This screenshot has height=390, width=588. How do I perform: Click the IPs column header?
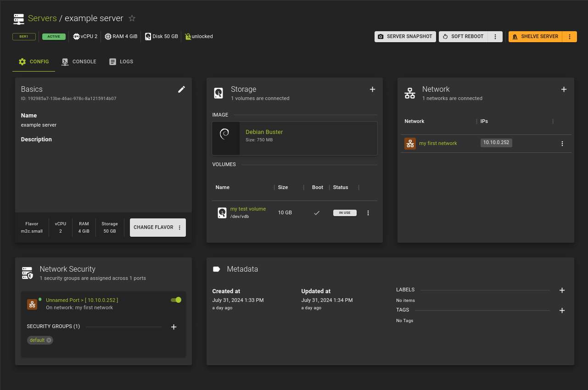(x=484, y=121)
